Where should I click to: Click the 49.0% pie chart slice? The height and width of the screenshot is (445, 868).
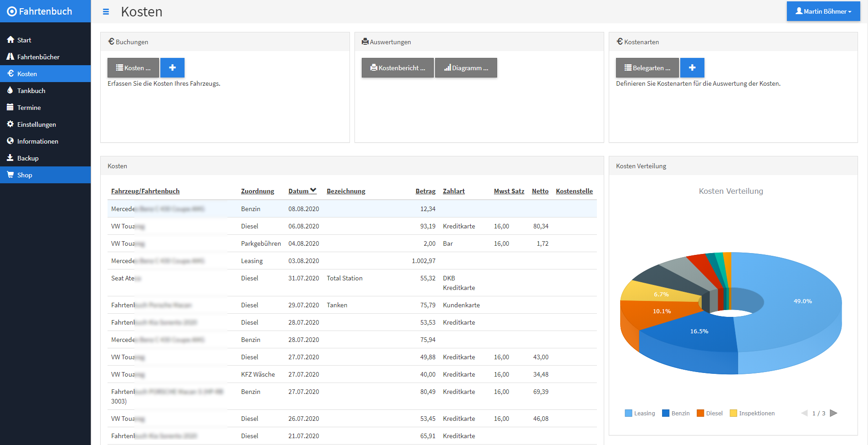[x=802, y=301]
